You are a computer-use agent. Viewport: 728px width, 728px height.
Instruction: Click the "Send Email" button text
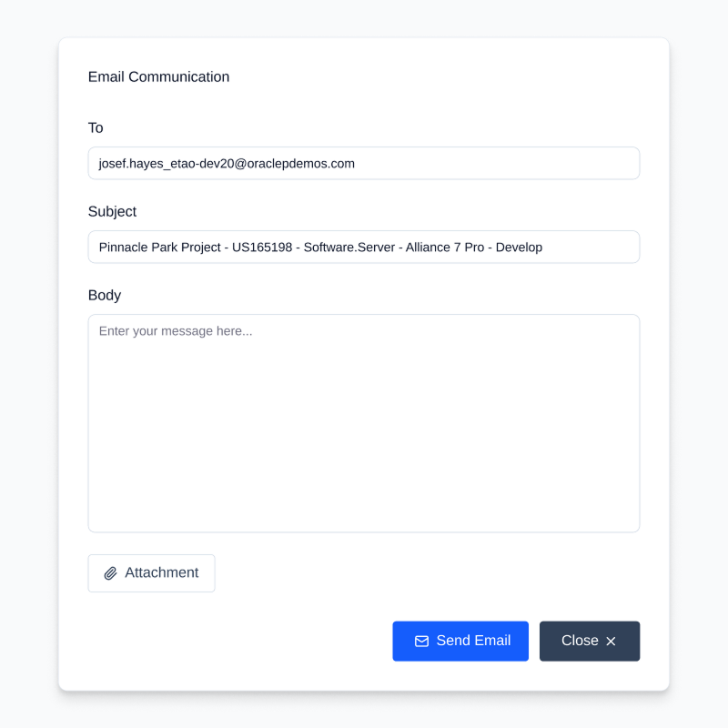pos(473,641)
